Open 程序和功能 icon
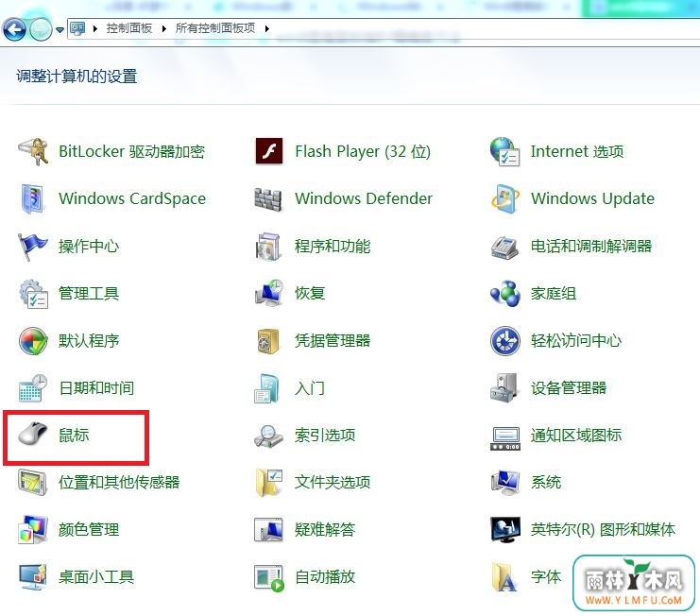 click(268, 247)
